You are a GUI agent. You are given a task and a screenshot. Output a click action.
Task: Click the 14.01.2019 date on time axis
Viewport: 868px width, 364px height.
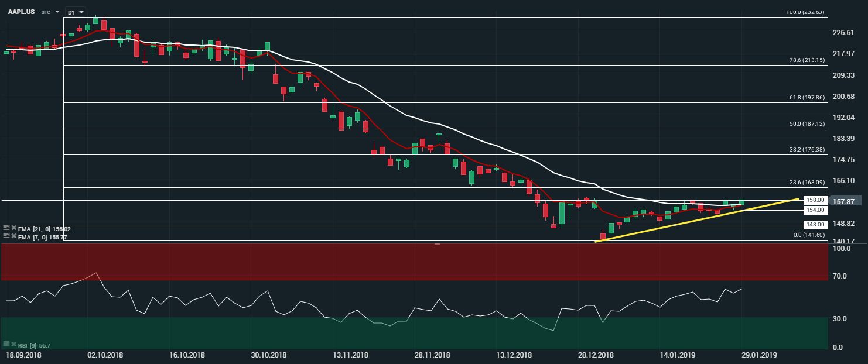point(678,355)
